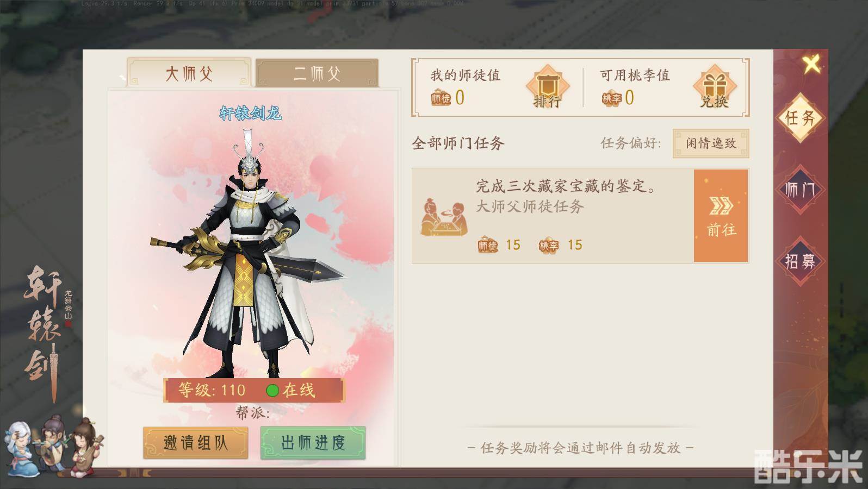Select the 任务 diamond sidebar tab
868x489 pixels.
pyautogui.click(x=800, y=117)
